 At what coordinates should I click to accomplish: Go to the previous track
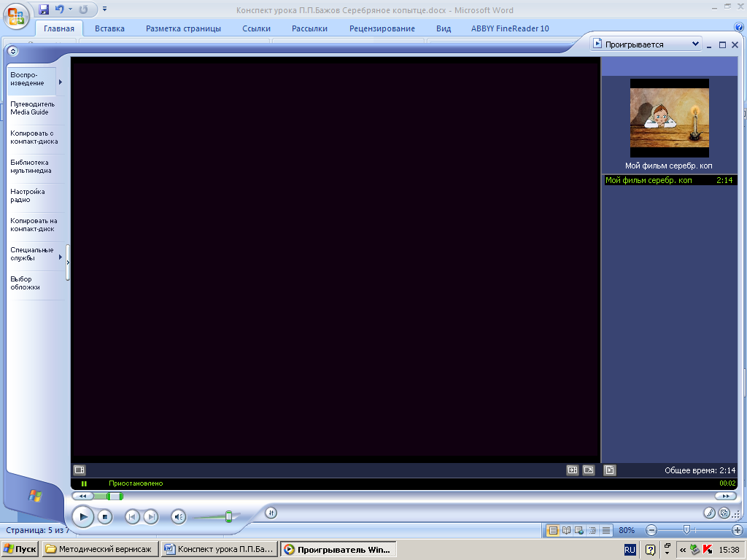pos(133,517)
